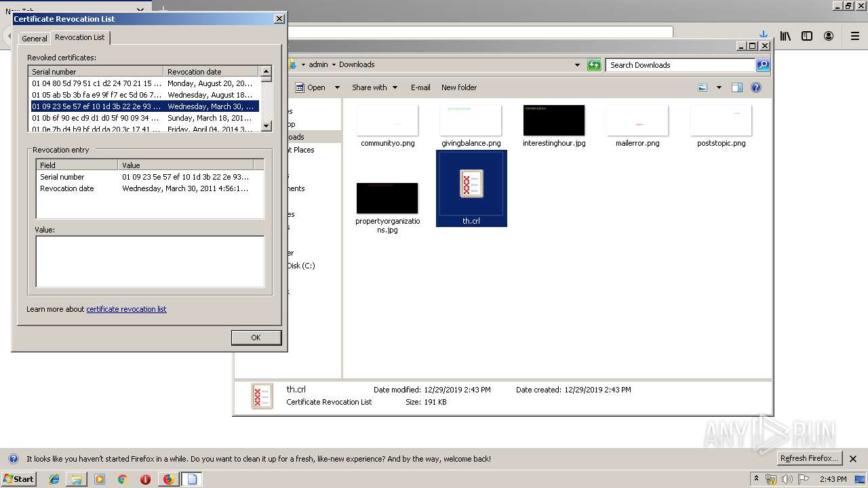The width and height of the screenshot is (868, 488).
Task: Click Downloads in address breadcrumb
Action: tap(357, 65)
